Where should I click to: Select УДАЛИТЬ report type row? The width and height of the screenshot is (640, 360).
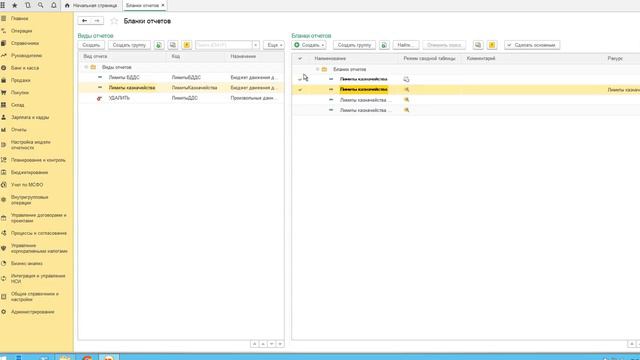pos(181,98)
